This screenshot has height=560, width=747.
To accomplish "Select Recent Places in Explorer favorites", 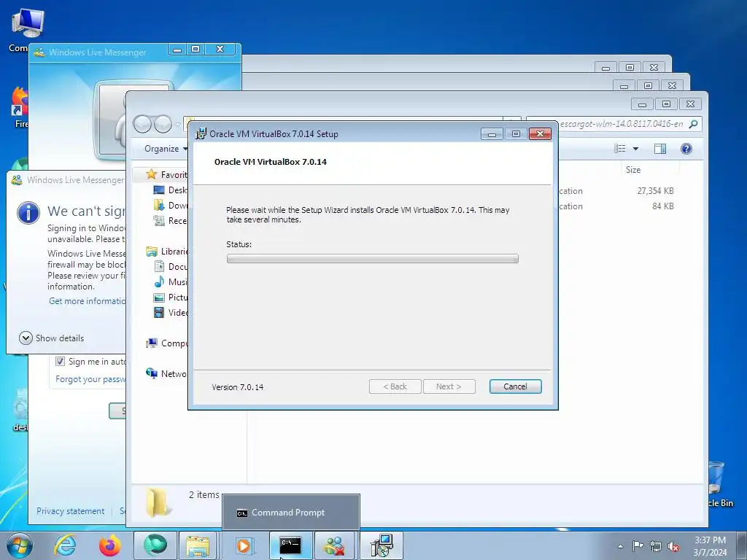I will coord(170,220).
